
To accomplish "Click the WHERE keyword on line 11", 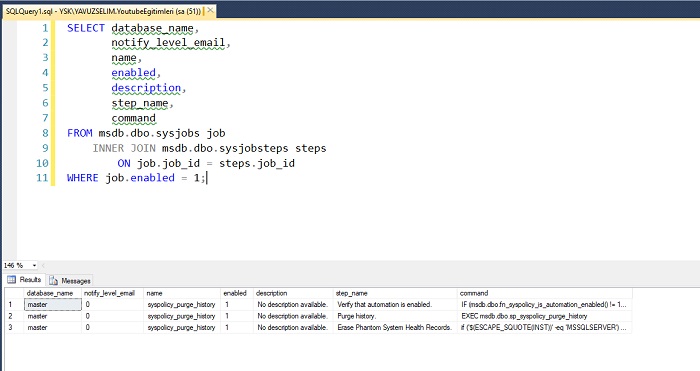I will tap(83, 178).
